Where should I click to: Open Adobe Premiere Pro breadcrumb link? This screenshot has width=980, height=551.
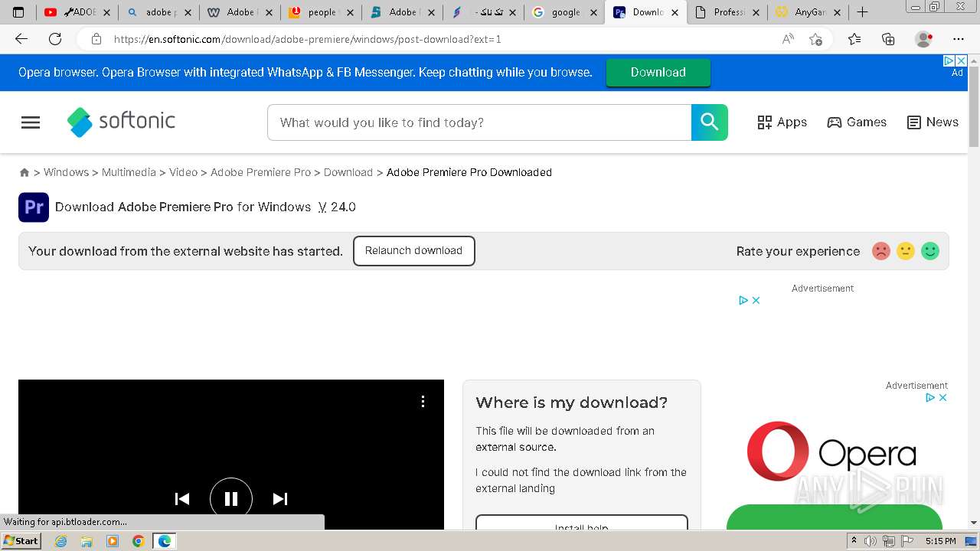tap(260, 172)
